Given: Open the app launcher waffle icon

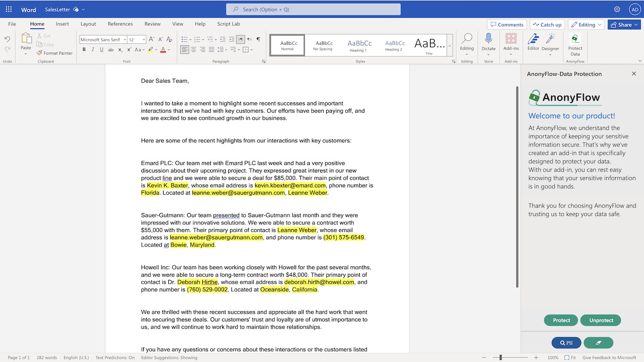Looking at the screenshot, I should tap(9, 9).
